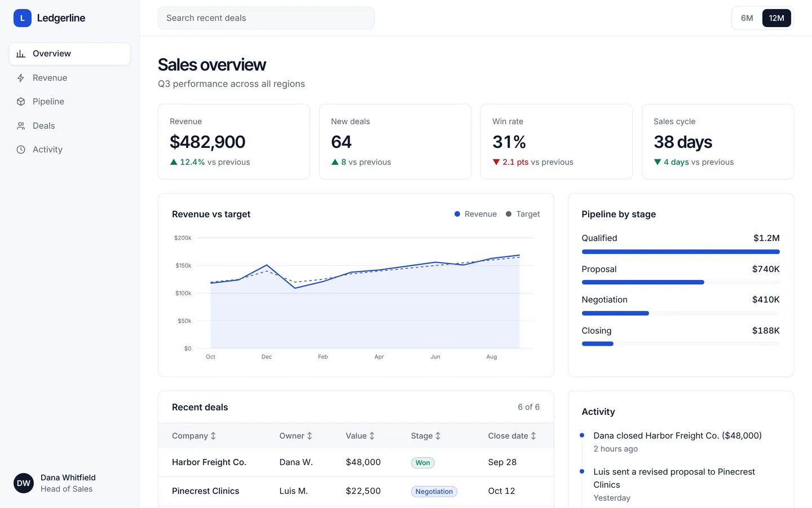Click the Revenue lightning bolt icon
The height and width of the screenshot is (508, 812).
21,78
